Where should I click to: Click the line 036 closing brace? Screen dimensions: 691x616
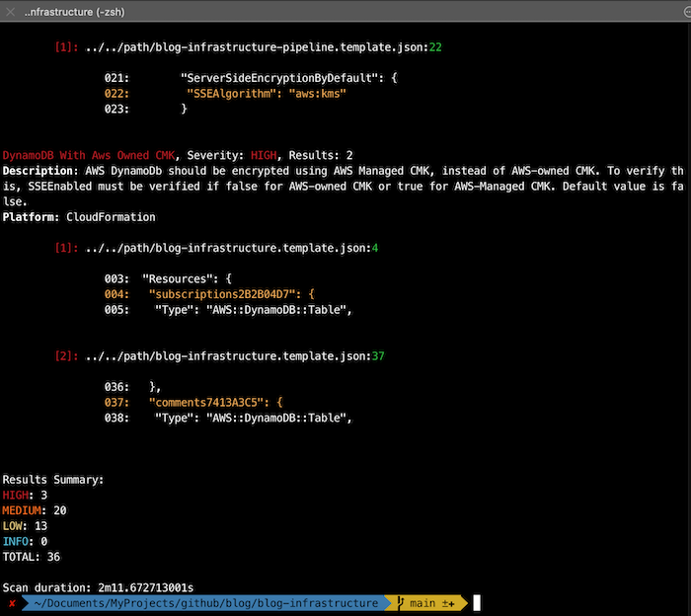pyautogui.click(x=132, y=386)
